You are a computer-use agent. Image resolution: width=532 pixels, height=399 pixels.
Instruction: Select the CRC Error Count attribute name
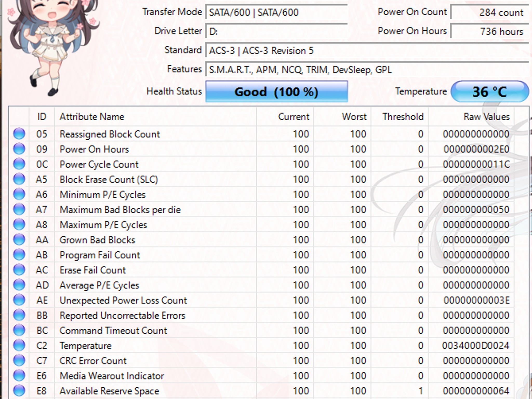[x=93, y=361]
